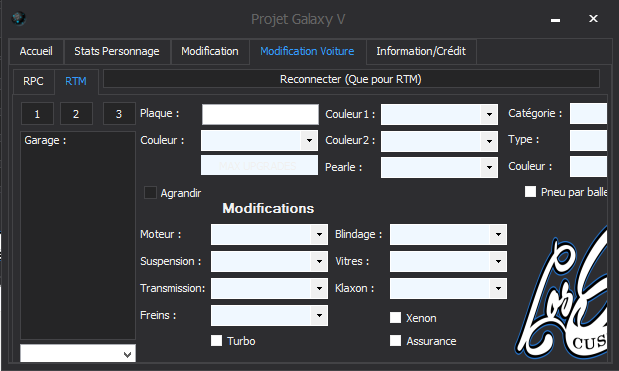
Task: Close the Projet Galaxy V window
Action: [593, 19]
